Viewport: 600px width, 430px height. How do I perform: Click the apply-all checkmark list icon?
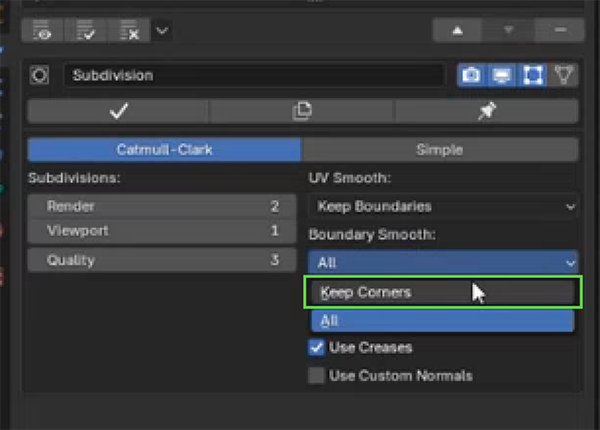(86, 30)
